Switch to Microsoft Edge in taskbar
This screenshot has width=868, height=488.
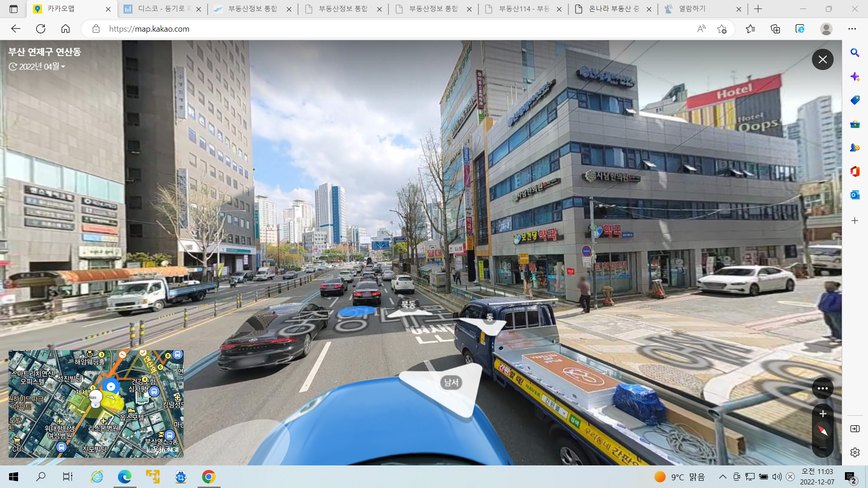pyautogui.click(x=125, y=477)
